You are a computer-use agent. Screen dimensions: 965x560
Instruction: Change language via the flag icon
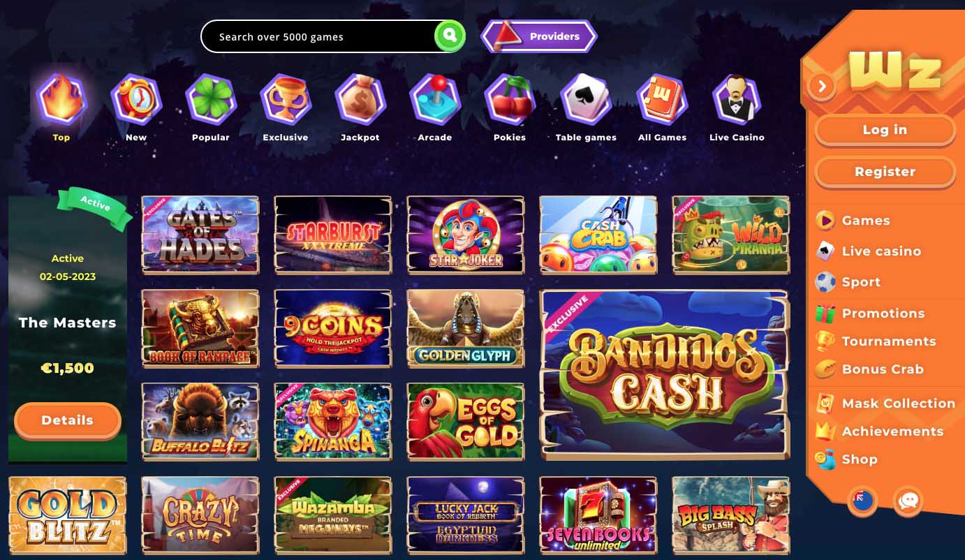863,501
